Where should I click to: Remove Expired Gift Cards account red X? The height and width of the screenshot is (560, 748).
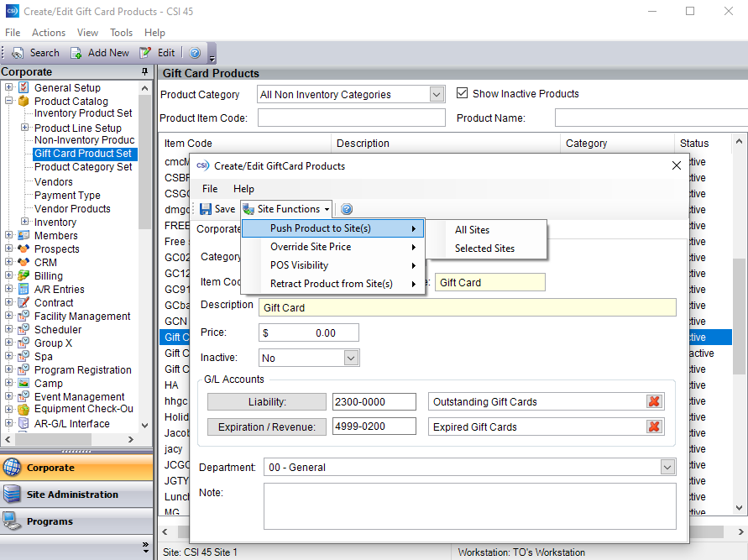(x=654, y=427)
